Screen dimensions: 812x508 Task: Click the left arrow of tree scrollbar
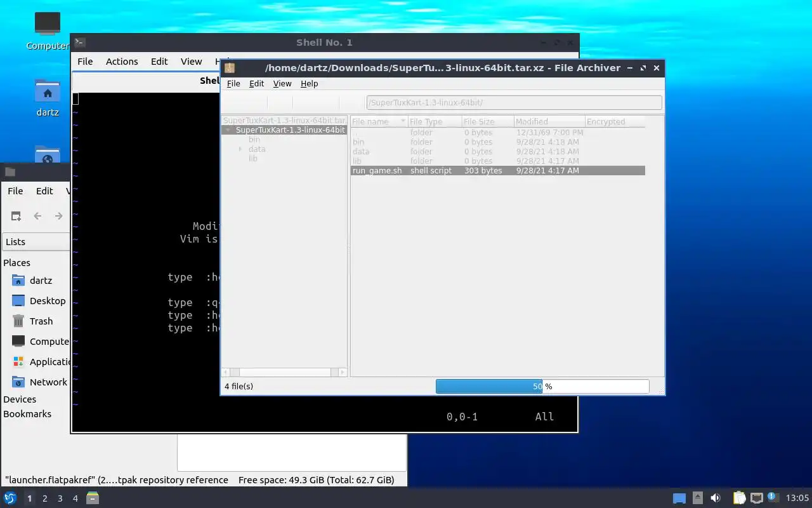click(x=225, y=372)
